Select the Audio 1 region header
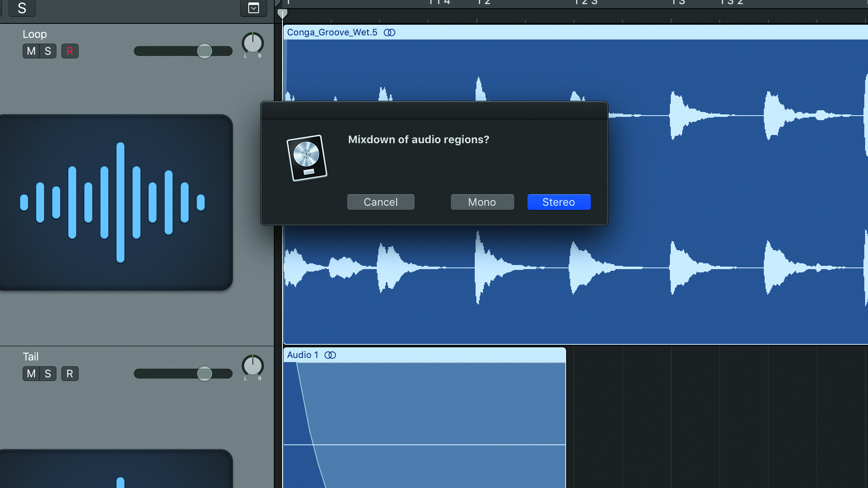This screenshot has height=488, width=868. 425,355
